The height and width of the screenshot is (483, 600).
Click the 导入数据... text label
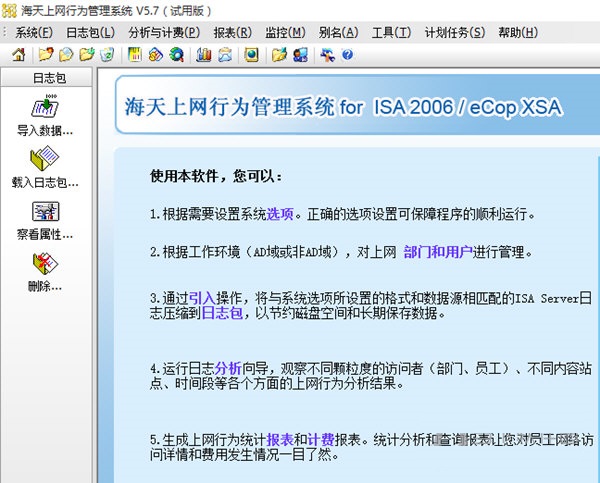pyautogui.click(x=45, y=131)
